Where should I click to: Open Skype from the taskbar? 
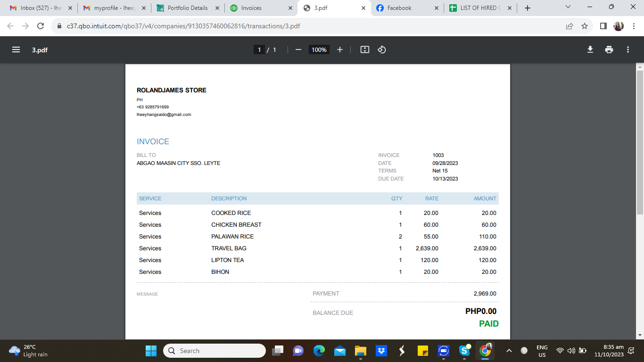point(464,351)
